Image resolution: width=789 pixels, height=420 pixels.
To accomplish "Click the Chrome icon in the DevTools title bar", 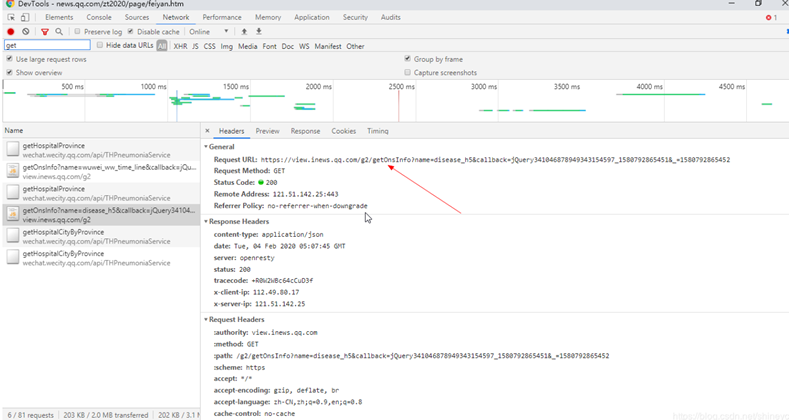I will (10, 4).
